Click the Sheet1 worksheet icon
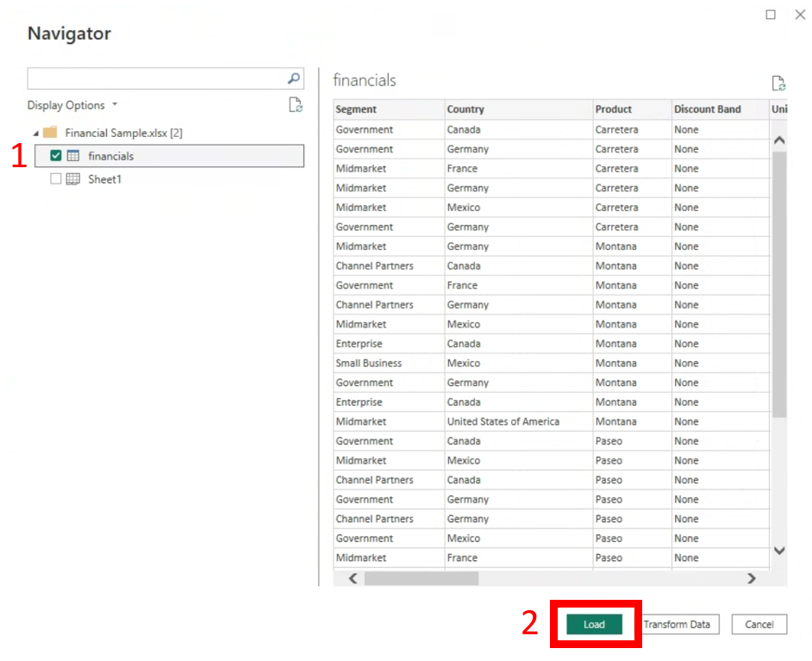Viewport: 812px width, 661px height. (x=73, y=179)
